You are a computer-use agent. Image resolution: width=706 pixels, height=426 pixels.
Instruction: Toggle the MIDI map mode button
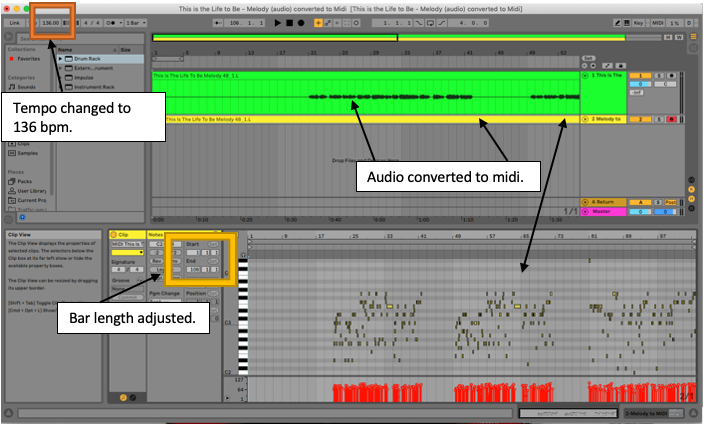(x=657, y=23)
